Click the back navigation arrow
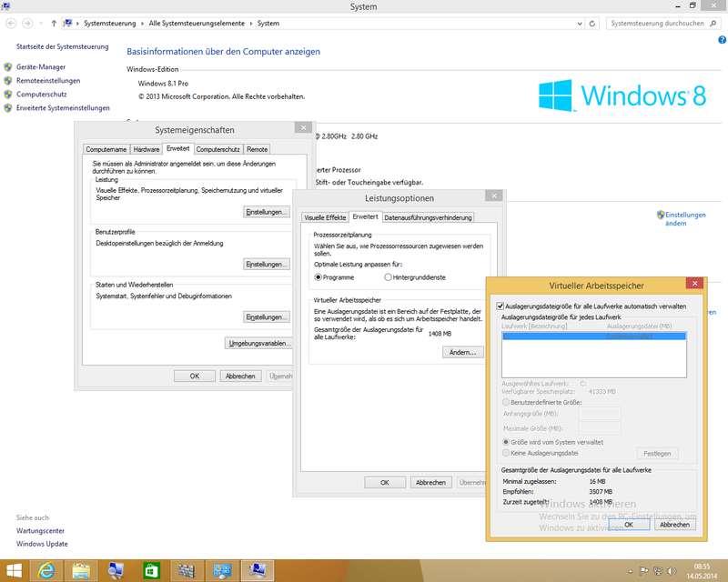This screenshot has height=582, width=728. tap(9, 23)
